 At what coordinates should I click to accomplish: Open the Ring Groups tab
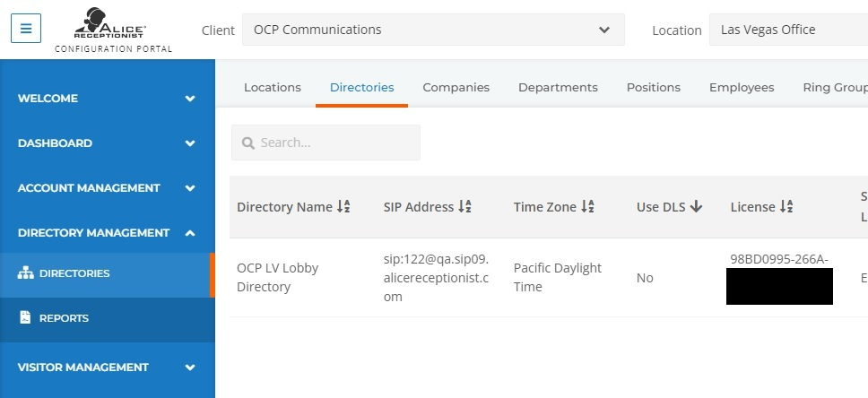[x=836, y=88]
